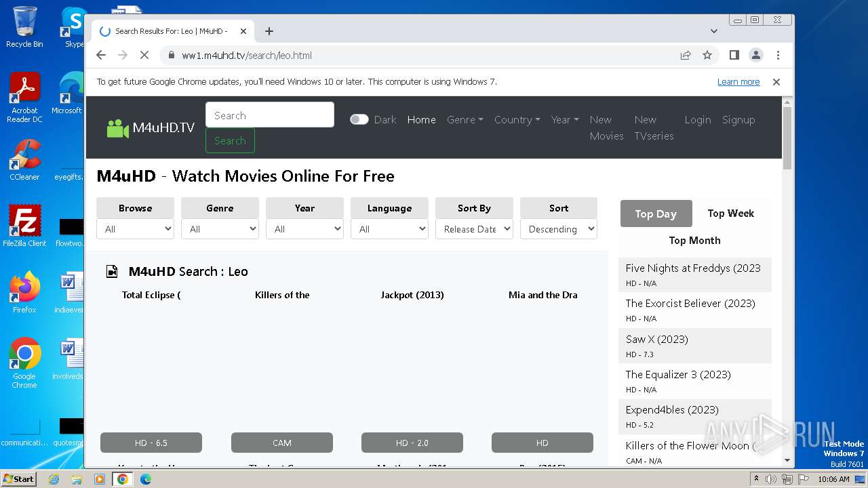The image size is (868, 488).
Task: Go back with browser back arrow
Action: click(x=101, y=55)
